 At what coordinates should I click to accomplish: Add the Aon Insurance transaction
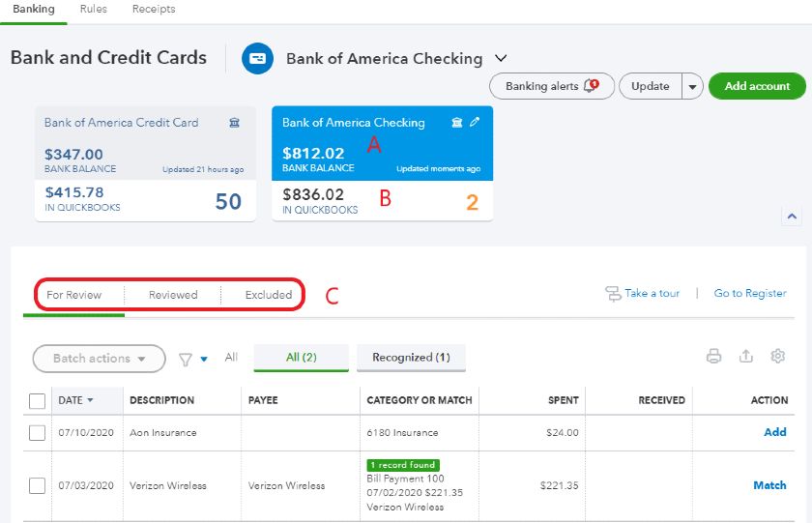[774, 432]
